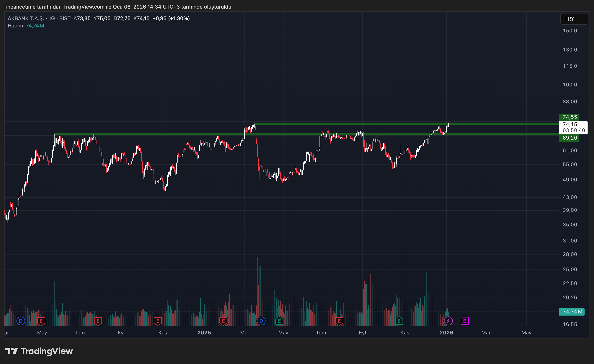Click the Hacim volume indicator label
594x364 pixels.
pos(15,26)
